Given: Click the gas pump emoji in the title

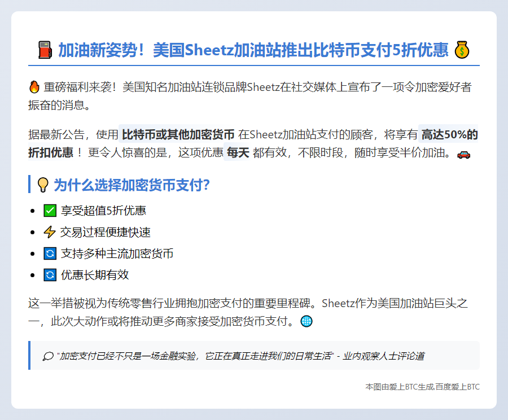Looking at the screenshot, I should click(45, 50).
